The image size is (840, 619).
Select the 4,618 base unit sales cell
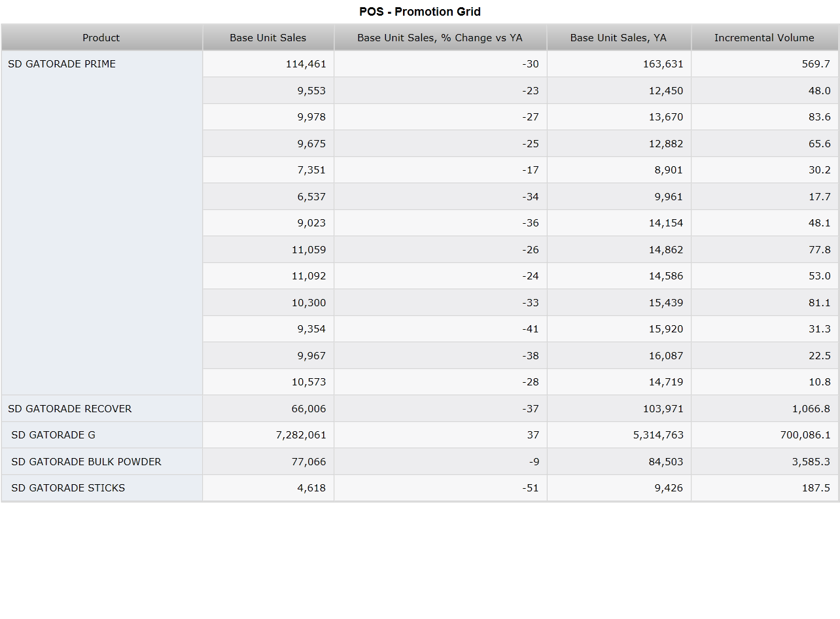[x=268, y=488]
